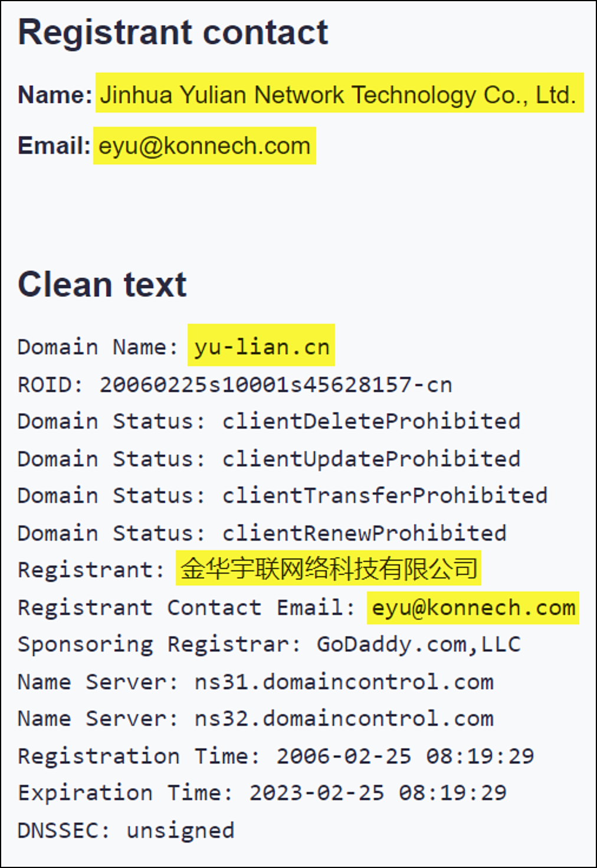Click the bold Name: label

tap(55, 94)
